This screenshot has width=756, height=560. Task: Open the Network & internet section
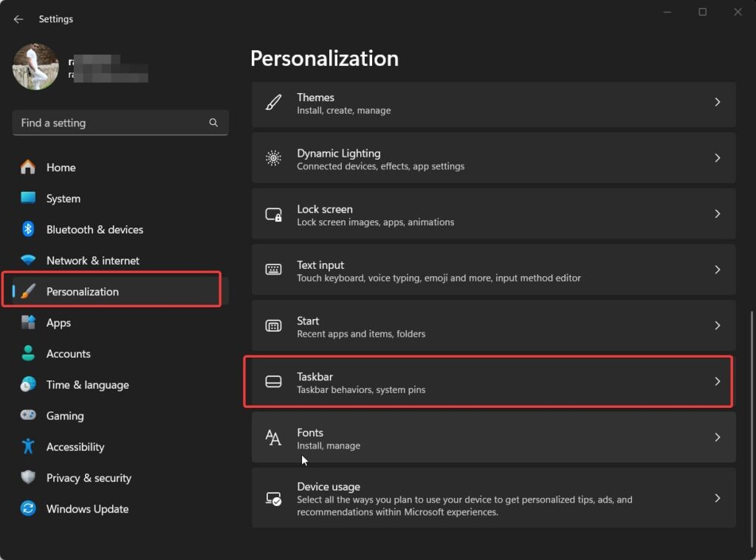click(x=92, y=260)
